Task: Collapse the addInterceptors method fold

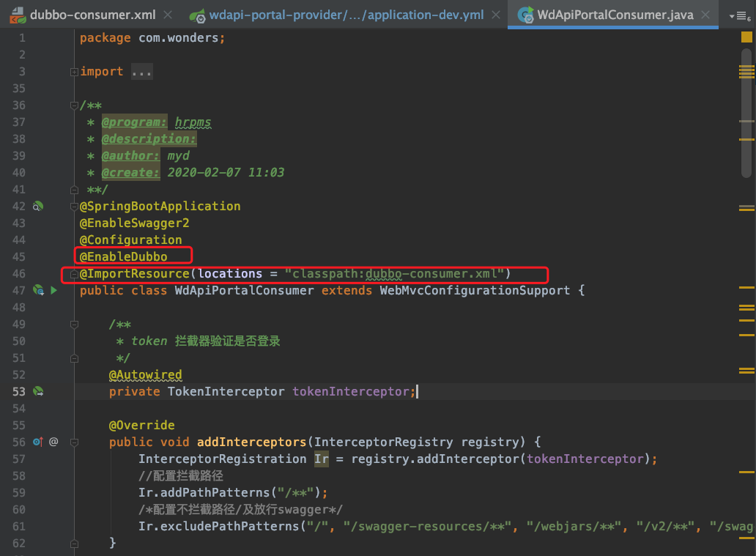Action: (x=74, y=442)
